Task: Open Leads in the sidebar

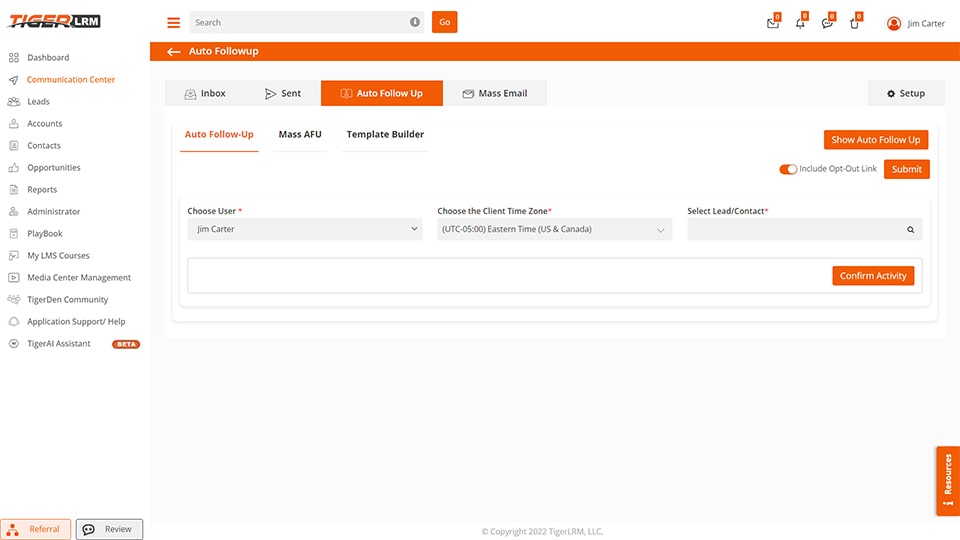Action: [x=38, y=102]
